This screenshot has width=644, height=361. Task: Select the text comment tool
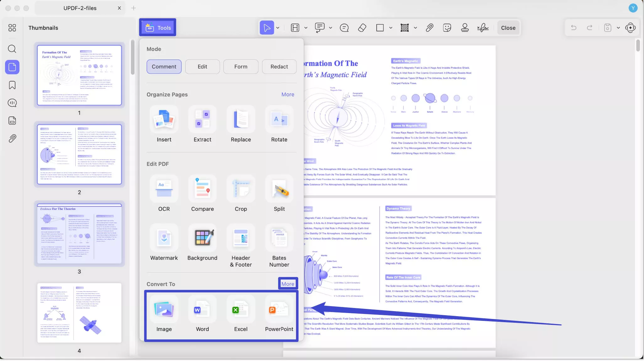click(319, 28)
